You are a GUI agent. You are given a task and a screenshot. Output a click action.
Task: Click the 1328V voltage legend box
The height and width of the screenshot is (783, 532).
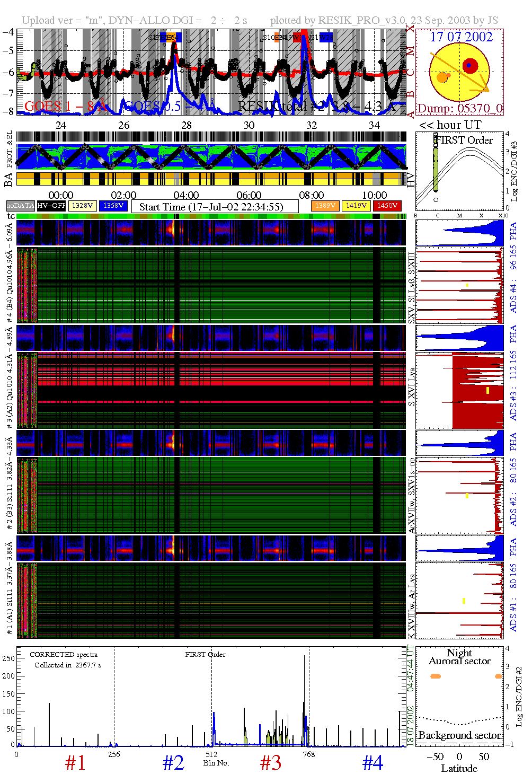(83, 206)
